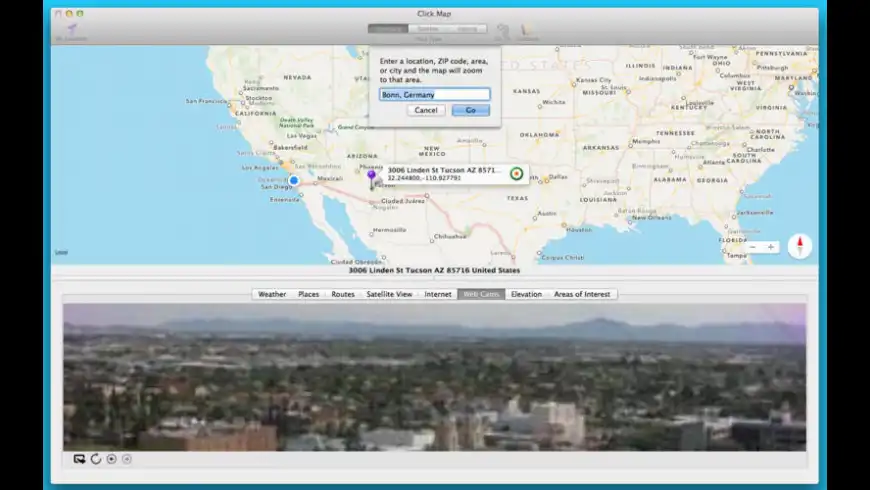870x490 pixels.
Task: Click the round next webcam button
Action: coord(112,459)
